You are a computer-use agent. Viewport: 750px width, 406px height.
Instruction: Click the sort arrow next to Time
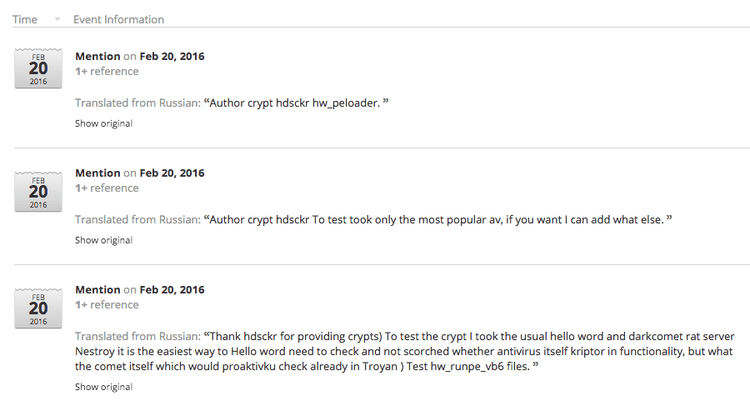(x=57, y=20)
